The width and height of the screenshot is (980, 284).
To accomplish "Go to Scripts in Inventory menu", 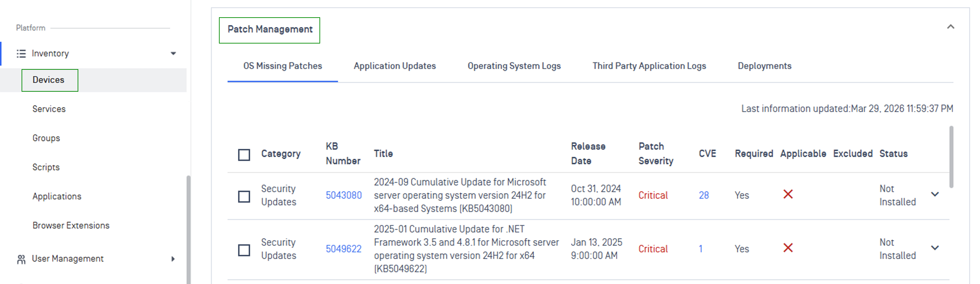I will pos(46,167).
